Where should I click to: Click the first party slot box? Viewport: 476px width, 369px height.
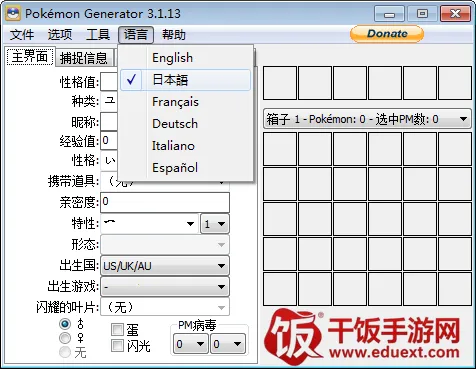[x=280, y=83]
